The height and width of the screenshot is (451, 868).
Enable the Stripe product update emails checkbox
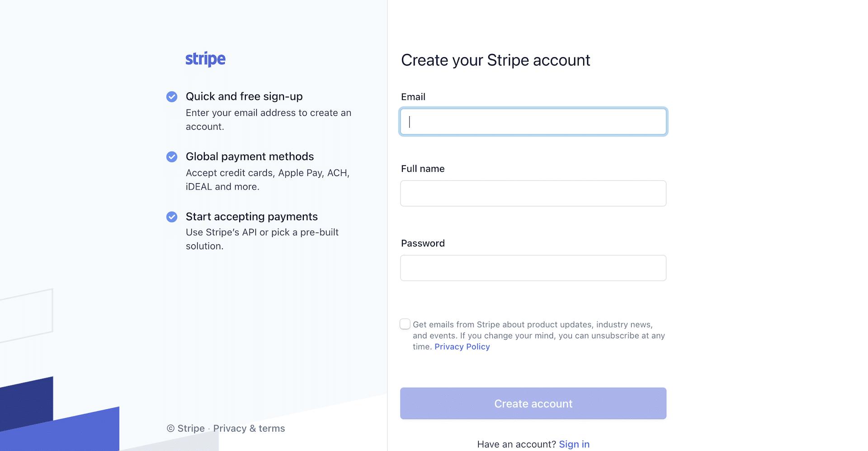point(405,324)
